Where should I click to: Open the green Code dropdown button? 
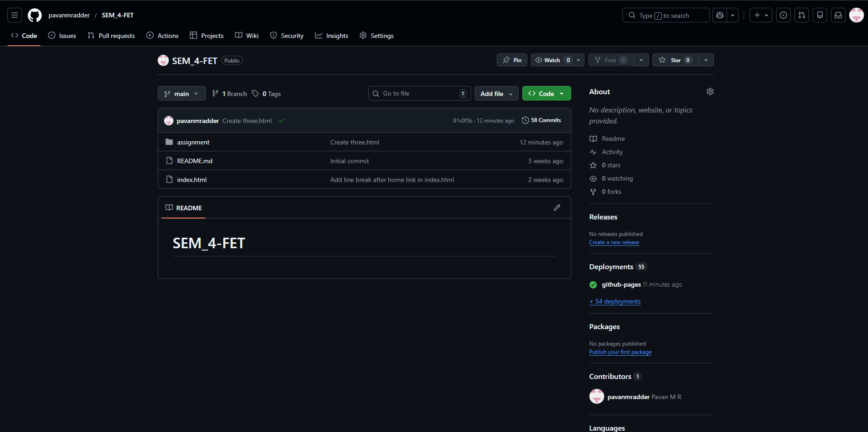coord(547,93)
